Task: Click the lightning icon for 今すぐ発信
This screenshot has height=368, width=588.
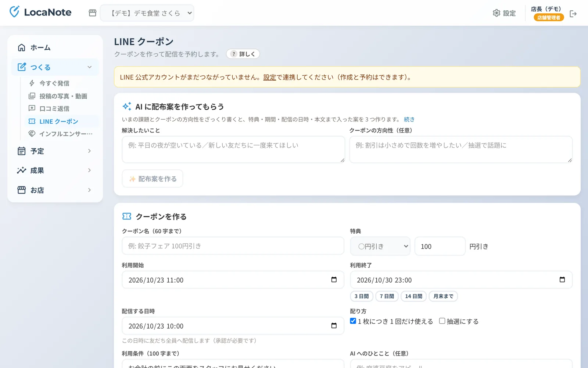Action: (x=32, y=83)
